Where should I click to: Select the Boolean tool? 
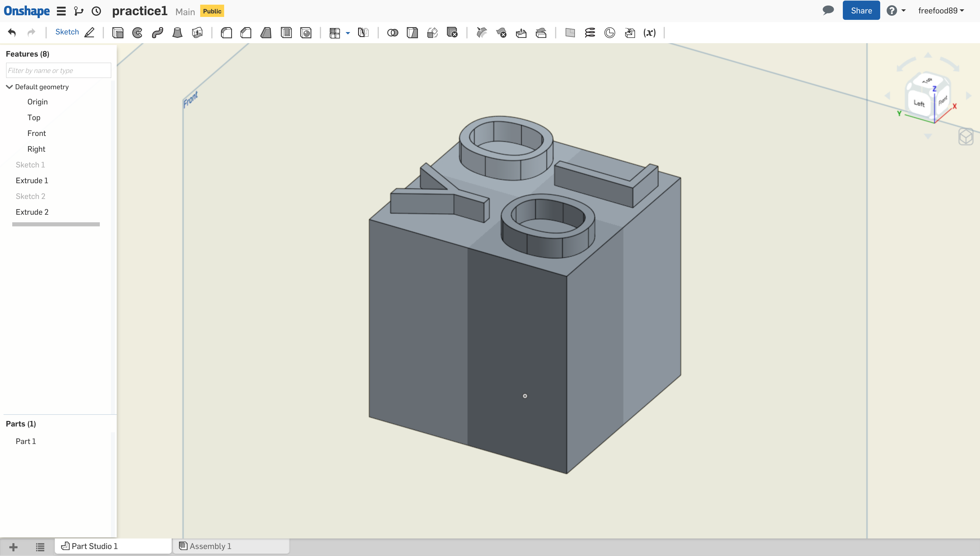click(393, 33)
